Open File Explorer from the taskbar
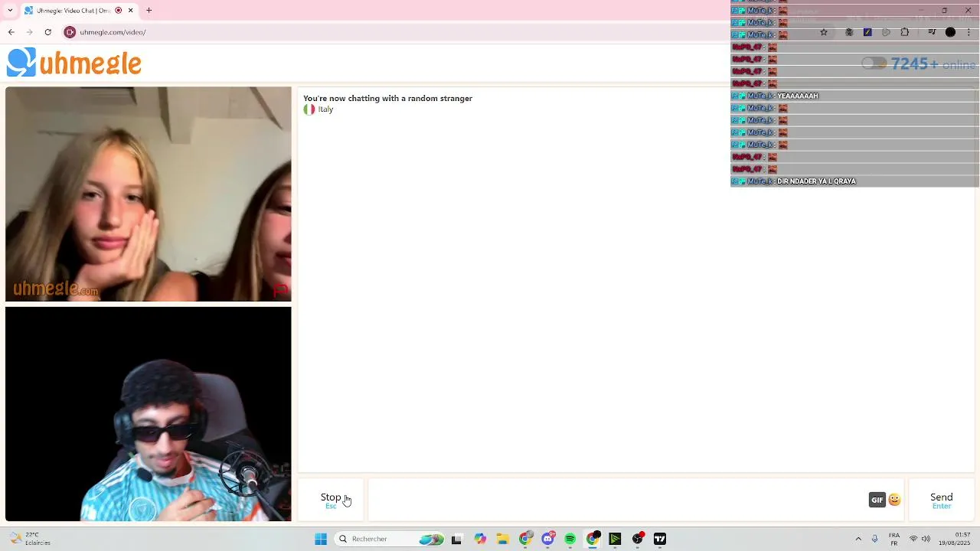The image size is (980, 551). pyautogui.click(x=502, y=539)
